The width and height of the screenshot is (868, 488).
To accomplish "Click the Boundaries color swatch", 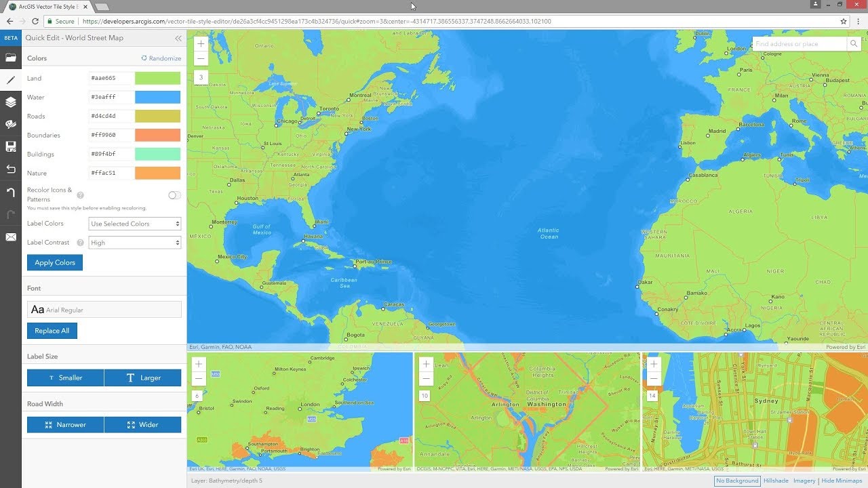I will 157,136.
